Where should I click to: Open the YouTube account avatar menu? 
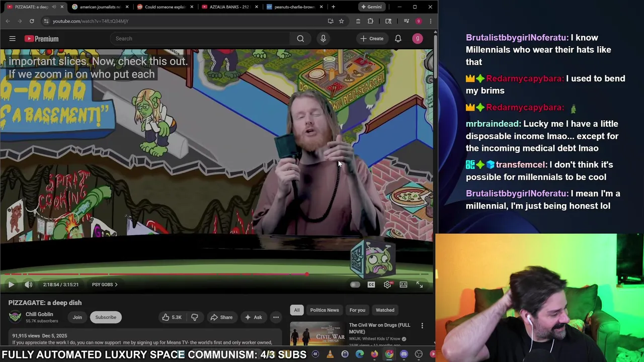[417, 39]
